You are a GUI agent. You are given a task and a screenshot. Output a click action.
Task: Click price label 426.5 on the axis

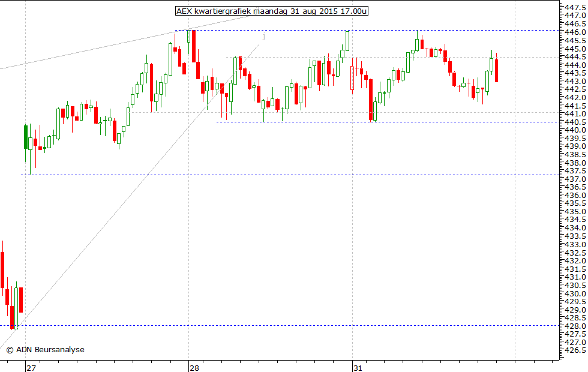point(575,350)
